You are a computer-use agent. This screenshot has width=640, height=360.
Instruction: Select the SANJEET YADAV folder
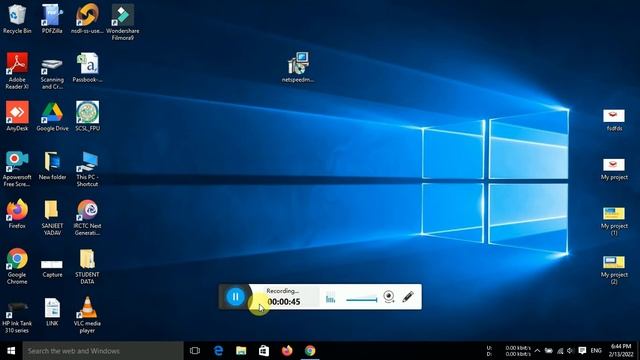click(52, 218)
